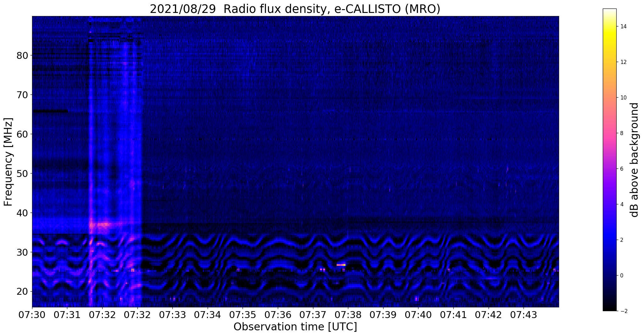Click the 07:40 time tick label

tap(418, 315)
